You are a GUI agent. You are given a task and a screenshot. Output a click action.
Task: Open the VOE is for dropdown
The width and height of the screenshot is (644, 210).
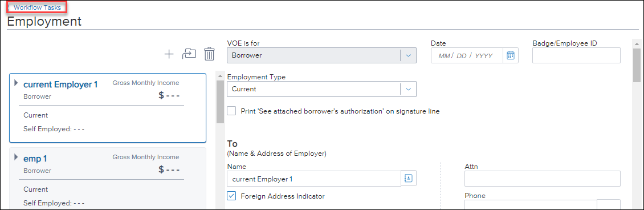(x=321, y=55)
